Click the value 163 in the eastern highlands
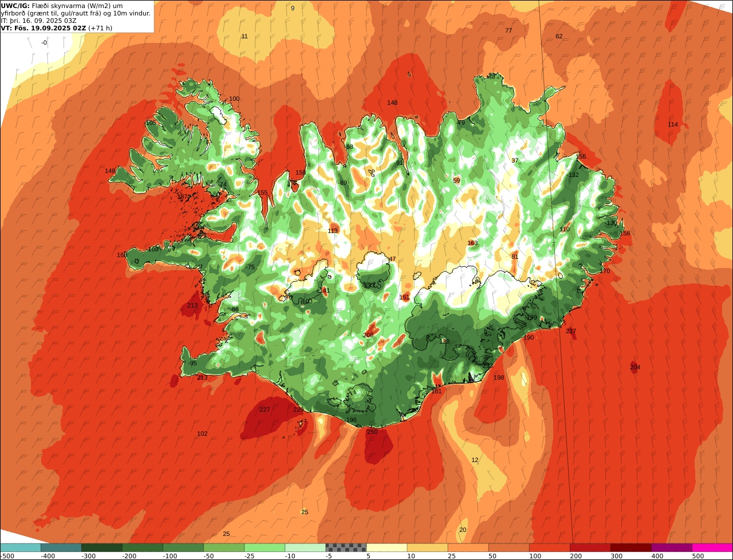The height and width of the screenshot is (560, 733). tap(472, 243)
